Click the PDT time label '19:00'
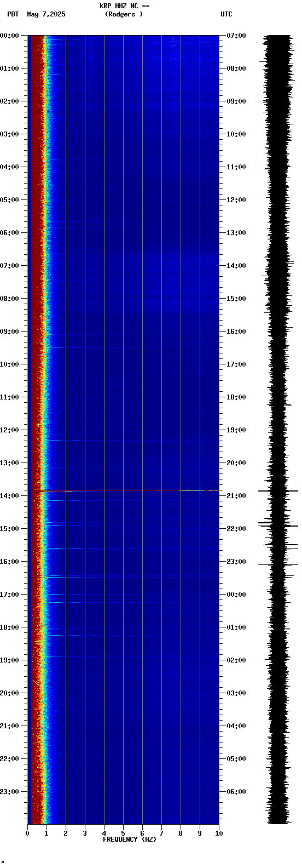Viewport: 302px width, 868px height. (9, 660)
